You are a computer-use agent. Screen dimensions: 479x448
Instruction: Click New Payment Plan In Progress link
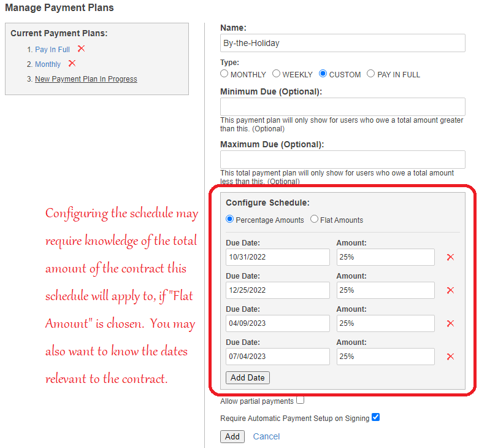click(86, 79)
